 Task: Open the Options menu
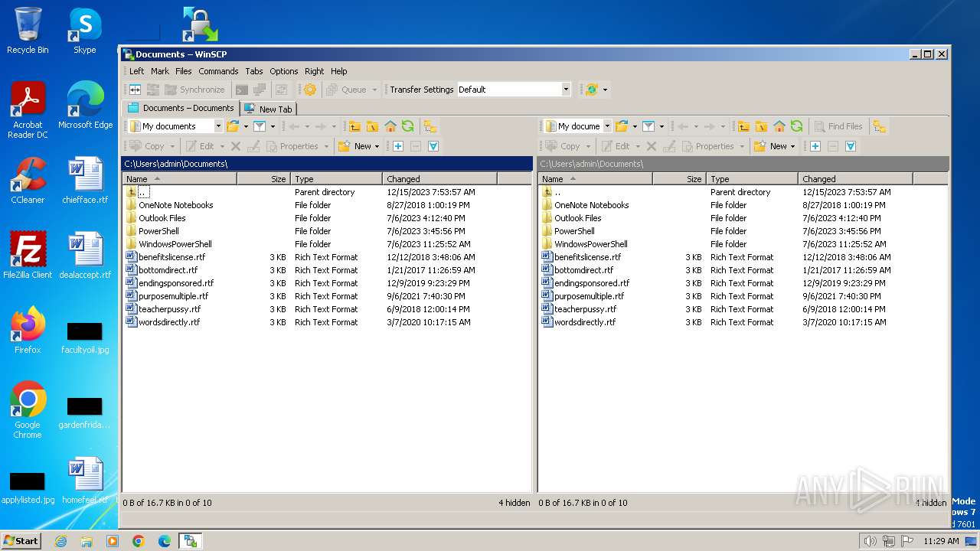(283, 71)
